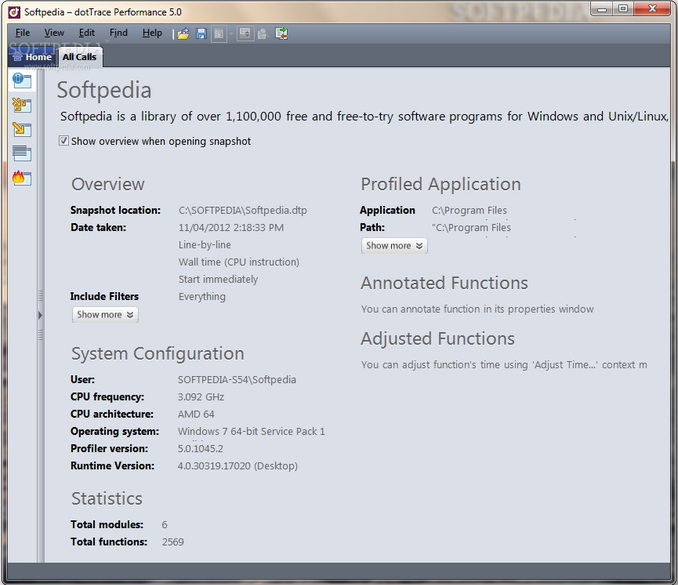Close the dotTrace Performance window

652,9
